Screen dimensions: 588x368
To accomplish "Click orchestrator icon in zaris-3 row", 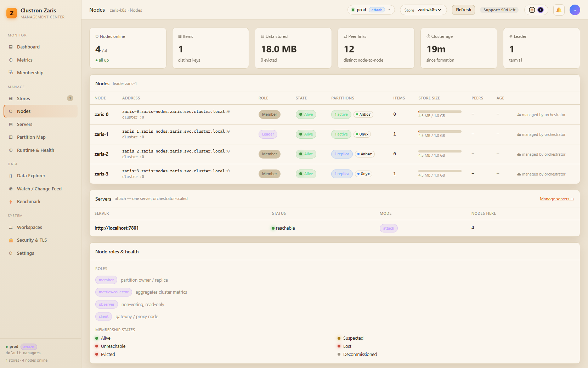I will coord(519,174).
